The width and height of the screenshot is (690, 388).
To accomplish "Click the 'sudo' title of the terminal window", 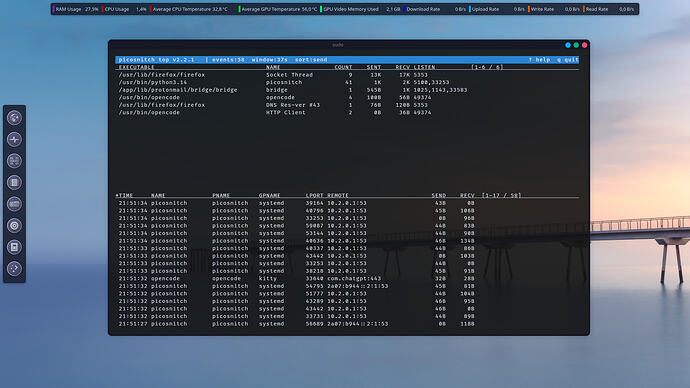I will [x=338, y=45].
